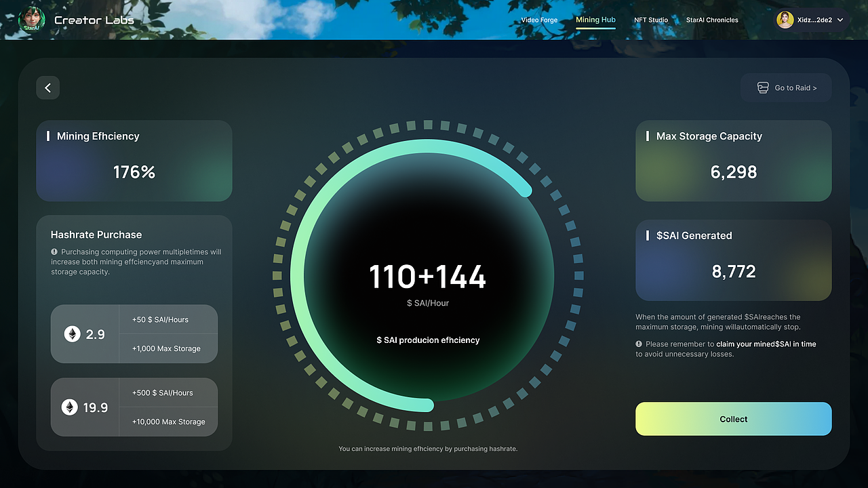
Task: Click the +50 $SAI/Hours label
Action: click(160, 319)
